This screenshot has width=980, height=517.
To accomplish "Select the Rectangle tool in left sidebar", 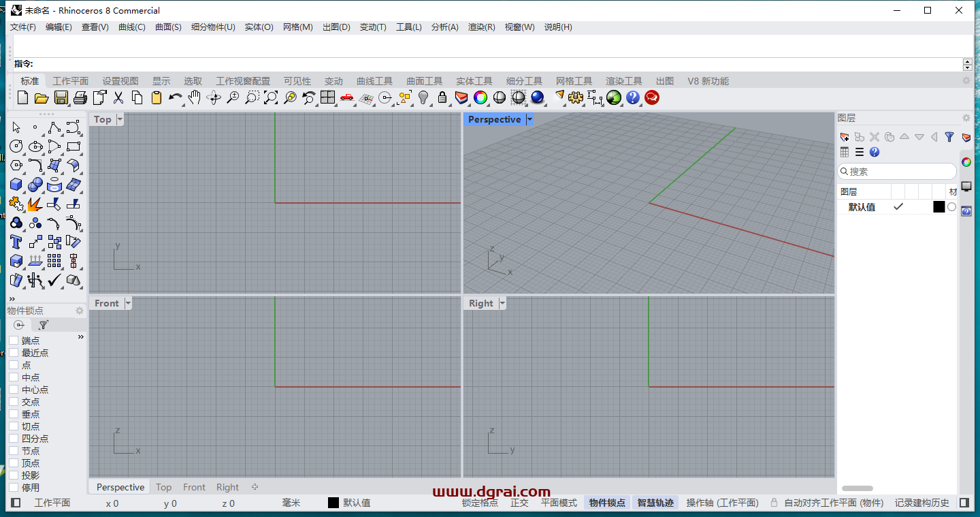I will [x=73, y=146].
